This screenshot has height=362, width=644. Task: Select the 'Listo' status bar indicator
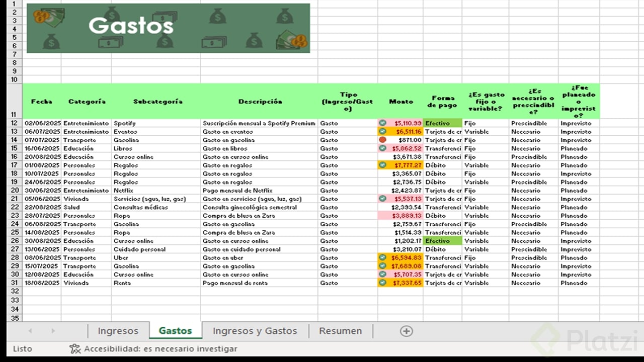(x=22, y=348)
